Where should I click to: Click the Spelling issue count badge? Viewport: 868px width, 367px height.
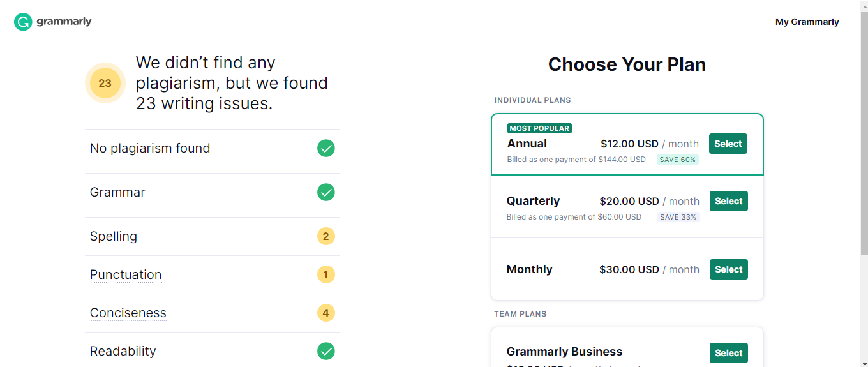(x=326, y=237)
